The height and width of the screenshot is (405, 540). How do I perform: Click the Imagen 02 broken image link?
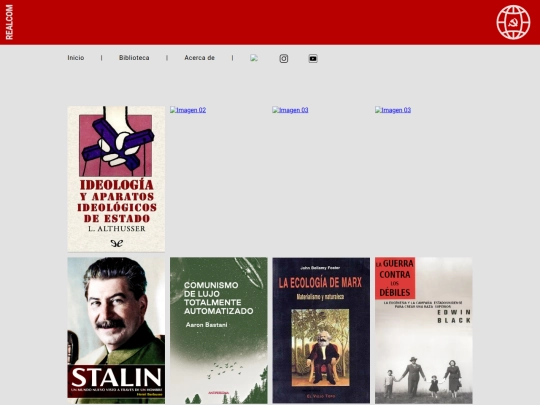188,110
